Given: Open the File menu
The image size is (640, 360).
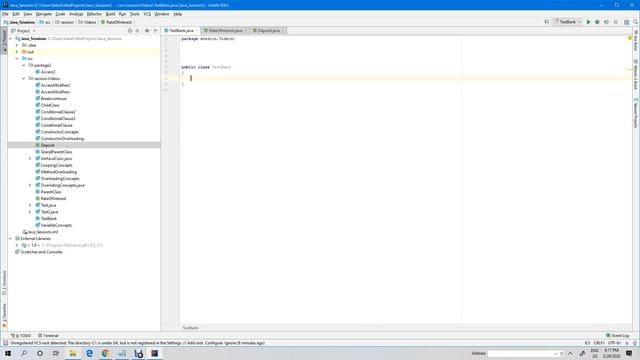Looking at the screenshot, I should pos(5,14).
